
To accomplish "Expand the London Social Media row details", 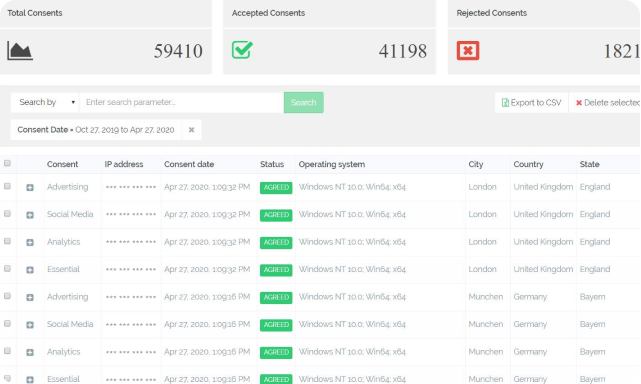I will tap(30, 215).
